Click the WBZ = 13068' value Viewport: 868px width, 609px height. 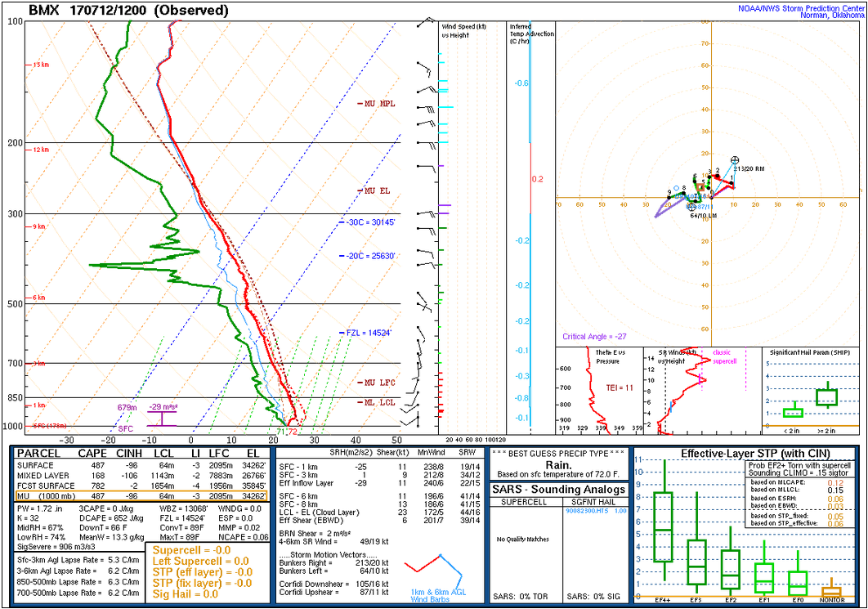184,508
